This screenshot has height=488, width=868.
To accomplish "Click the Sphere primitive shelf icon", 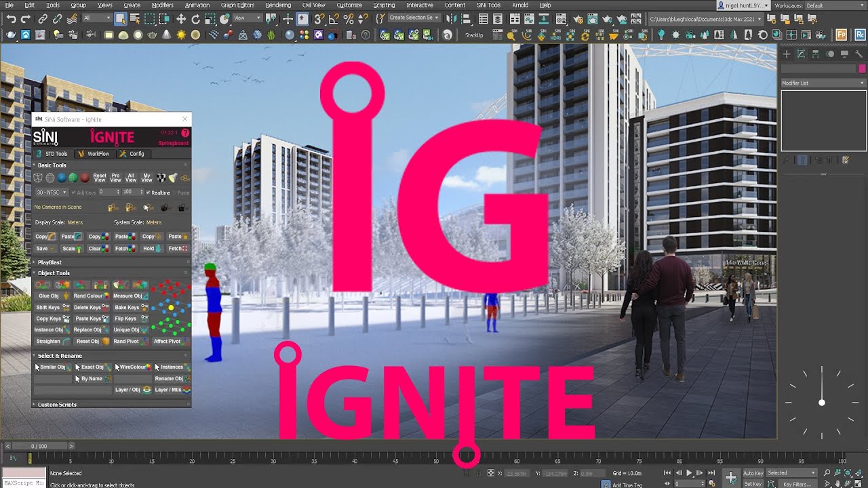I will tap(138, 35).
